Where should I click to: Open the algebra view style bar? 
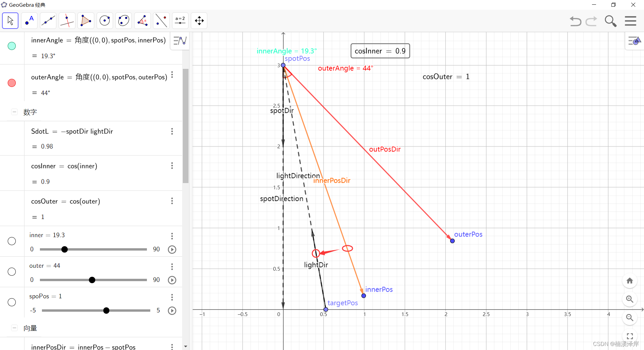(x=180, y=41)
